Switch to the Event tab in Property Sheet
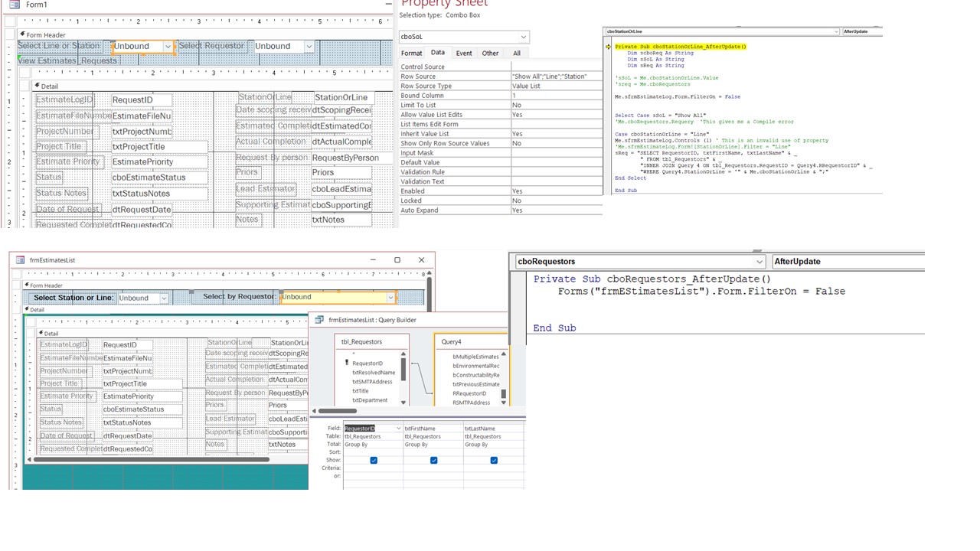The height and width of the screenshot is (551, 980). (464, 53)
